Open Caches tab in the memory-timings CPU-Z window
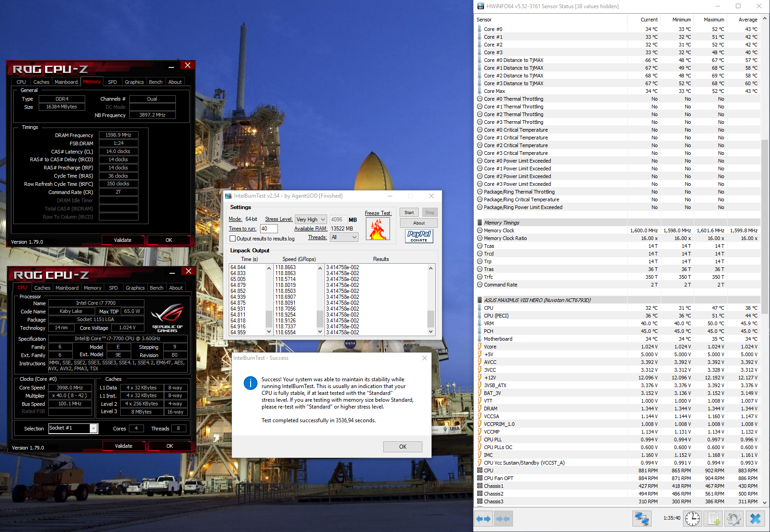 (x=41, y=82)
